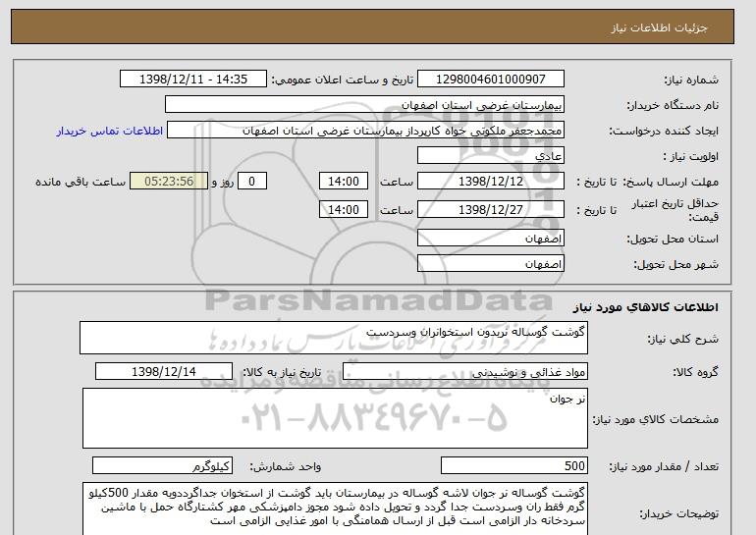Viewport: 756px width, 535px height.
Task: Click the label تاریخ و ساعت اعلان عمومی
Action: point(343,80)
